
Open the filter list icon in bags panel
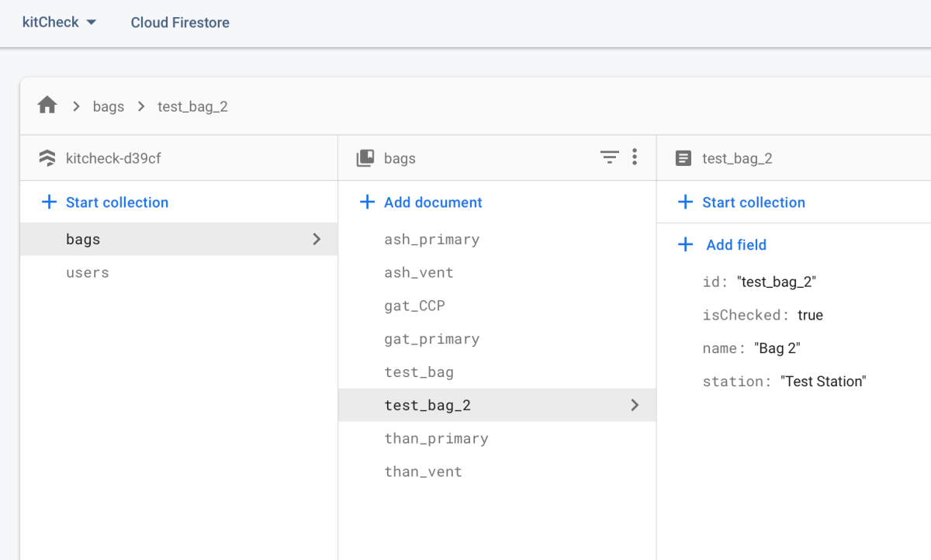pyautogui.click(x=610, y=157)
